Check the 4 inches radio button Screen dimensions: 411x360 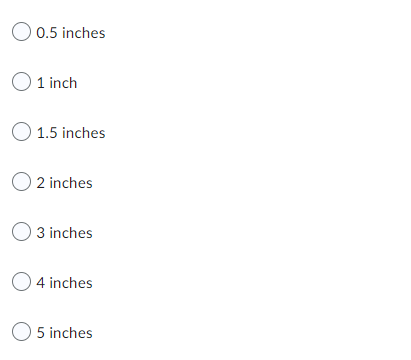(22, 282)
